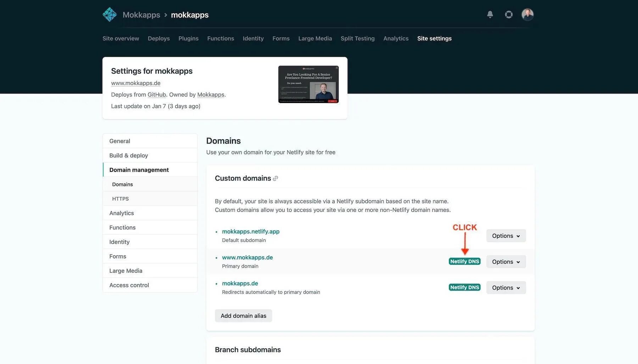Viewport: 638px width, 364px height.
Task: Open the Large Media top tab
Action: pyautogui.click(x=315, y=38)
